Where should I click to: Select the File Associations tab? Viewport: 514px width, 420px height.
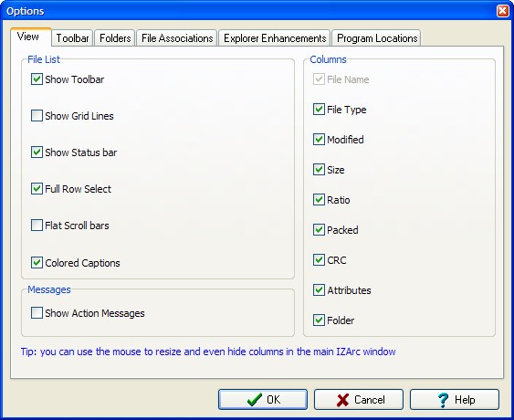click(177, 38)
